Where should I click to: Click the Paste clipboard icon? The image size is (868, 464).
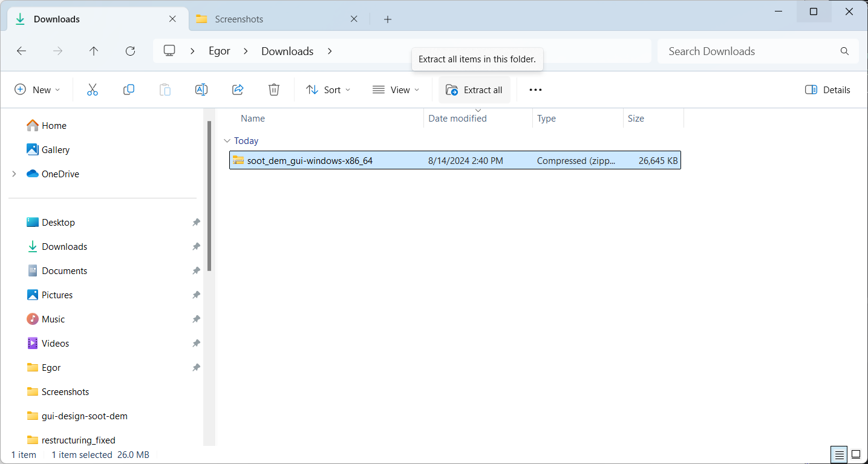coord(165,90)
